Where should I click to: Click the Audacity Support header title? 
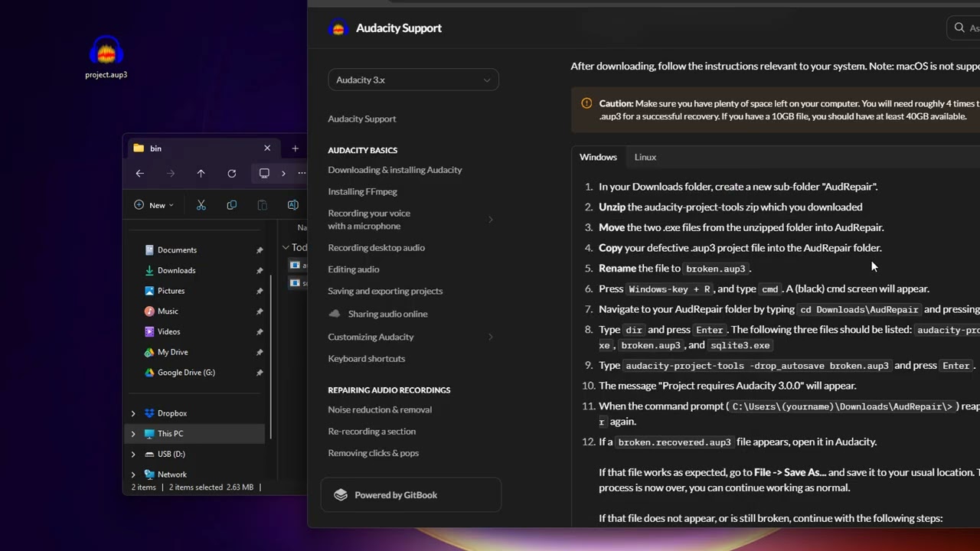point(399,28)
